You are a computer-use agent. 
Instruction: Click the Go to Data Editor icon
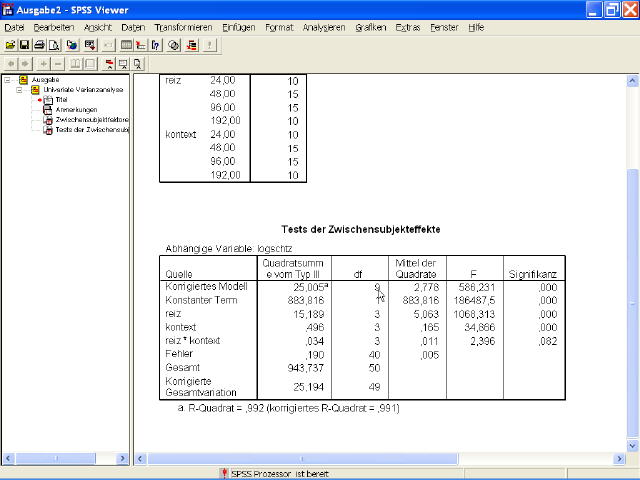[127, 45]
